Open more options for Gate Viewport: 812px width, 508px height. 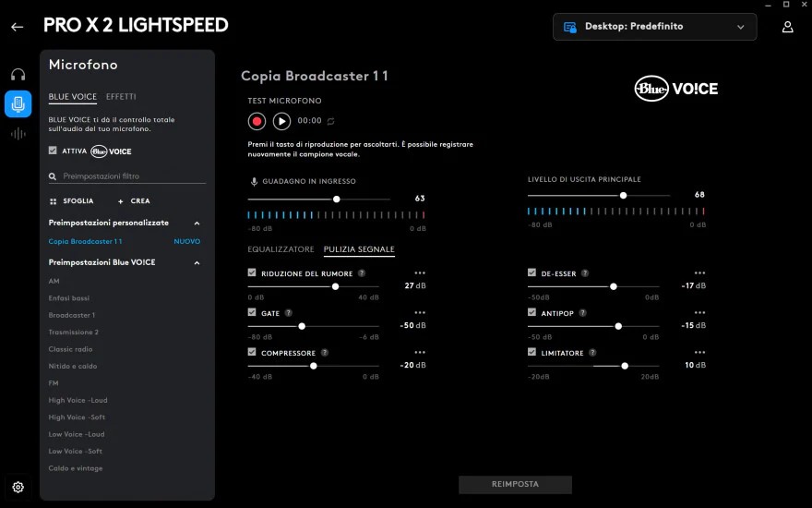tap(420, 312)
